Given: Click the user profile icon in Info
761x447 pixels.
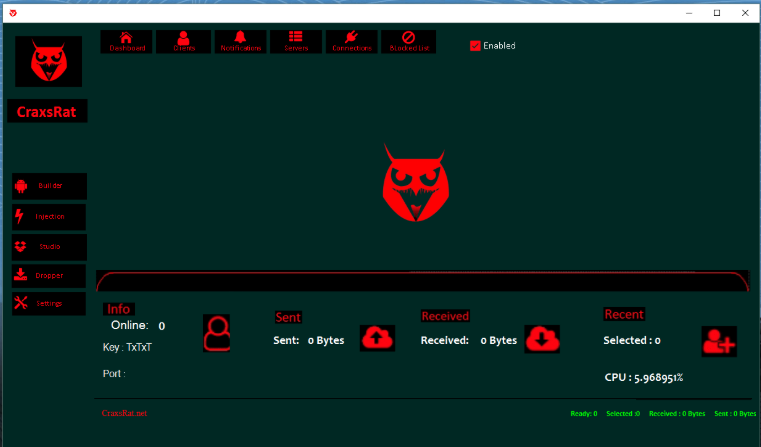Looking at the screenshot, I should (x=216, y=333).
